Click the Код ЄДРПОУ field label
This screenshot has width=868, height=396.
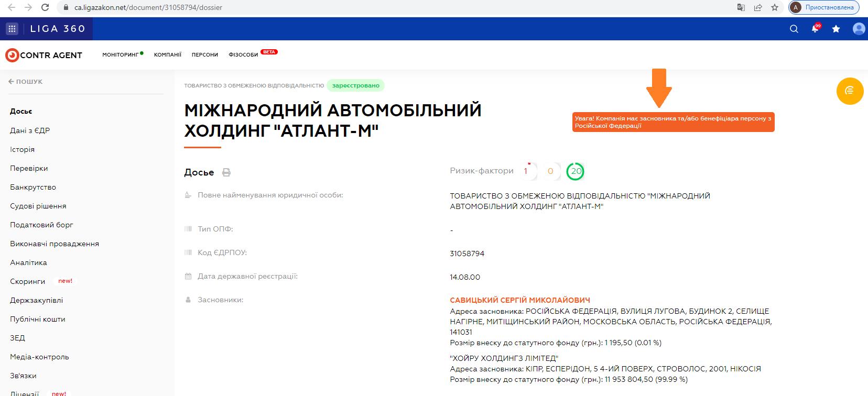pos(222,252)
